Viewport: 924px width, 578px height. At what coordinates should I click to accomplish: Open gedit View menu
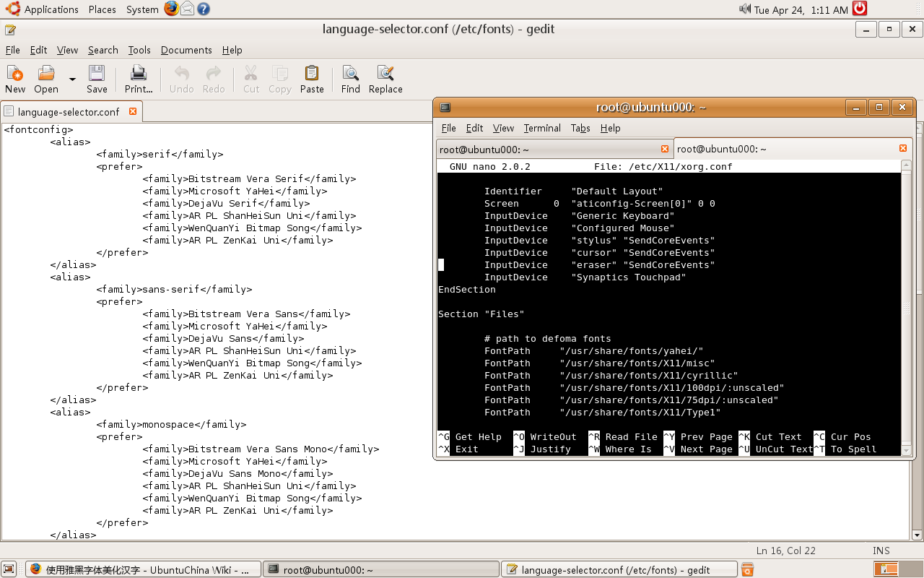(67, 50)
